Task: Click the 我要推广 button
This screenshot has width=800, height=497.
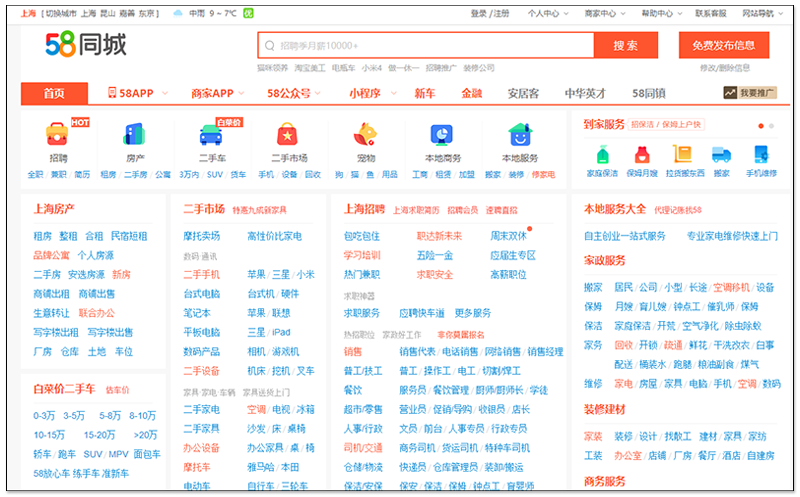Action: pyautogui.click(x=750, y=92)
